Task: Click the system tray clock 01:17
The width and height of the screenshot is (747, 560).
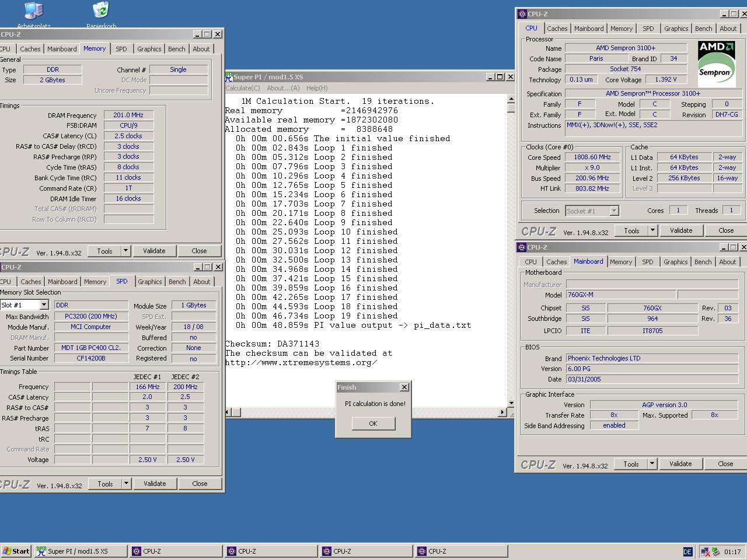Action: pos(732,551)
